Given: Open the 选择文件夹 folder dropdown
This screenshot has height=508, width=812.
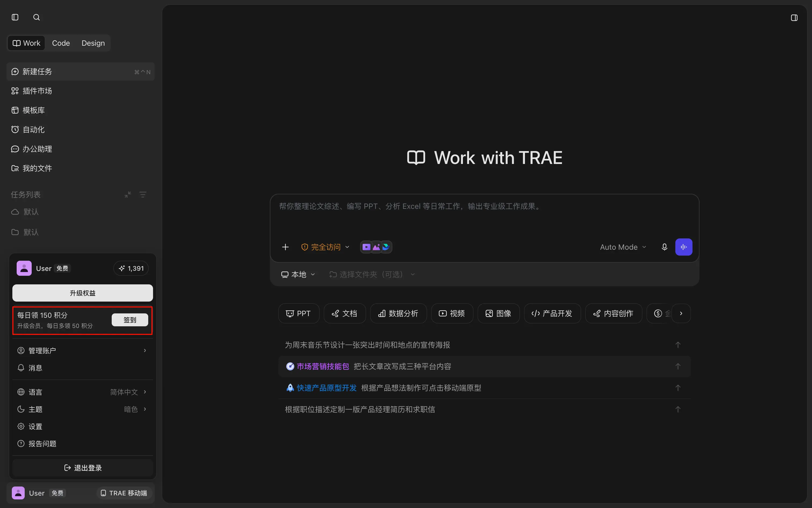Looking at the screenshot, I should (x=372, y=274).
